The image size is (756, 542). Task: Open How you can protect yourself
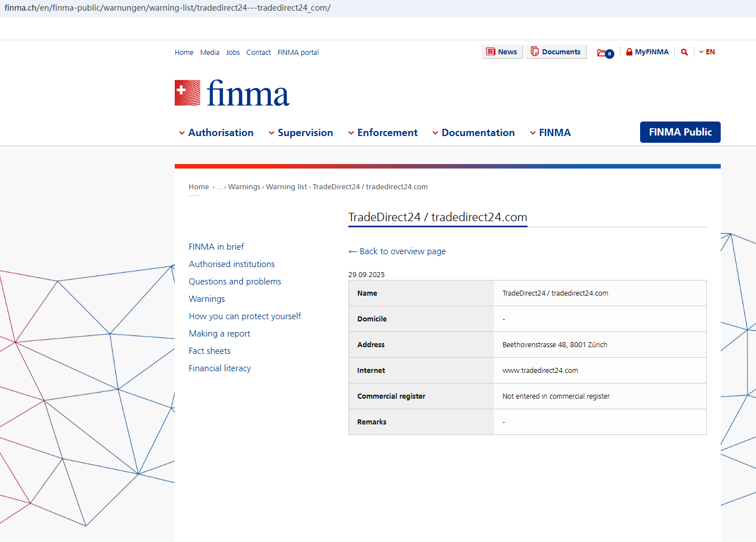click(x=245, y=316)
